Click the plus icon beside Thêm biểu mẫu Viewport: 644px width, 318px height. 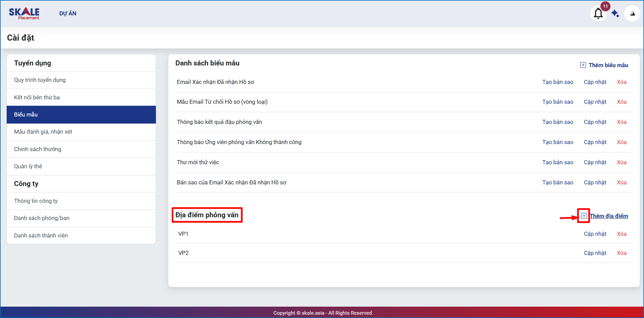point(583,65)
